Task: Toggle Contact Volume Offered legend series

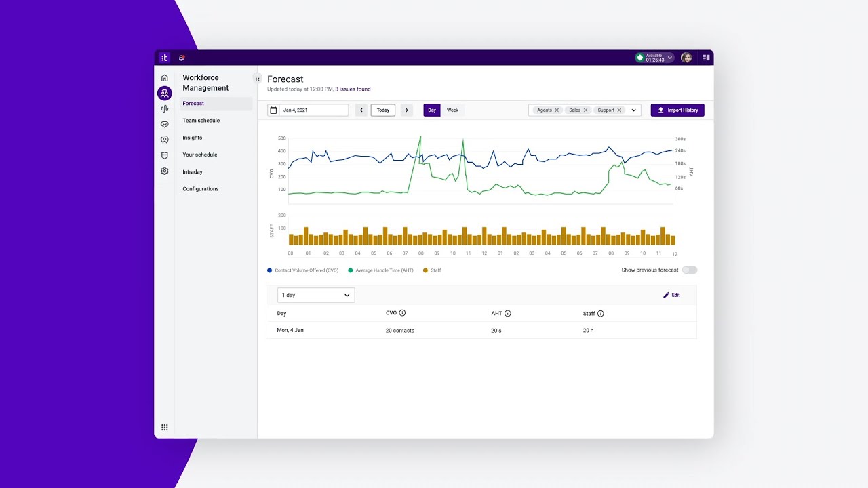Action: click(302, 270)
